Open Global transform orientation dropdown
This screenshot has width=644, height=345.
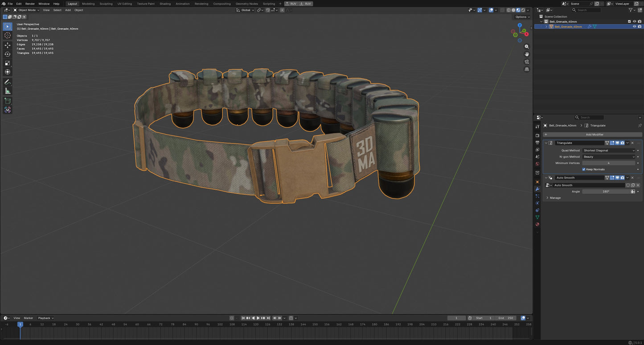(245, 10)
